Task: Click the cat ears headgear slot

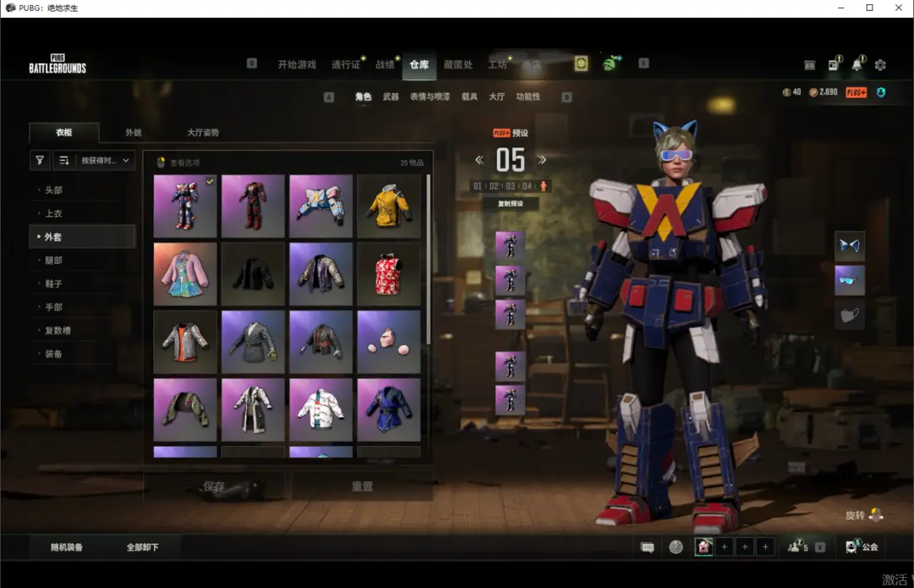Action: (x=850, y=245)
